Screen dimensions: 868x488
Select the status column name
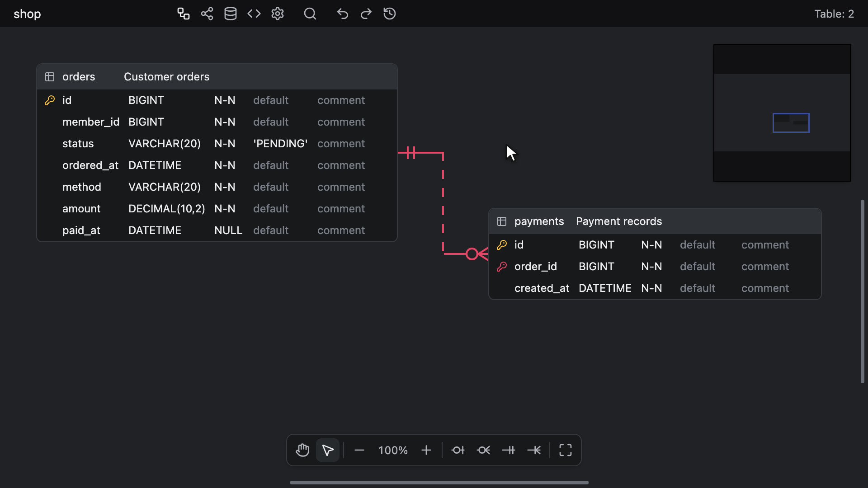point(78,144)
